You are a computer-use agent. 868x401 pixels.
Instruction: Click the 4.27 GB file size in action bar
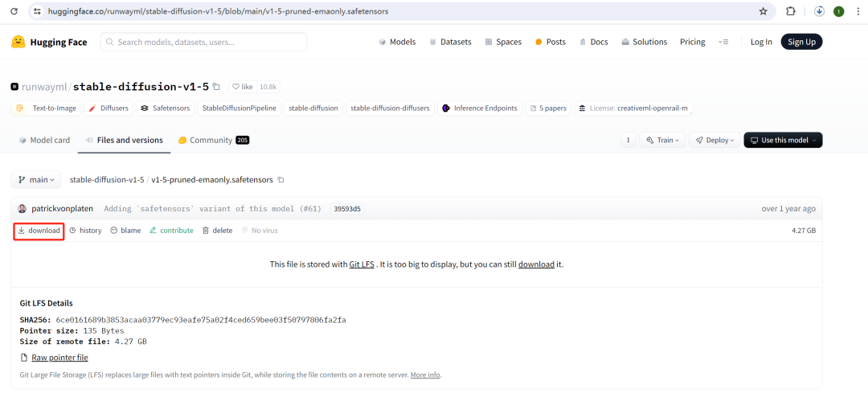pos(804,231)
